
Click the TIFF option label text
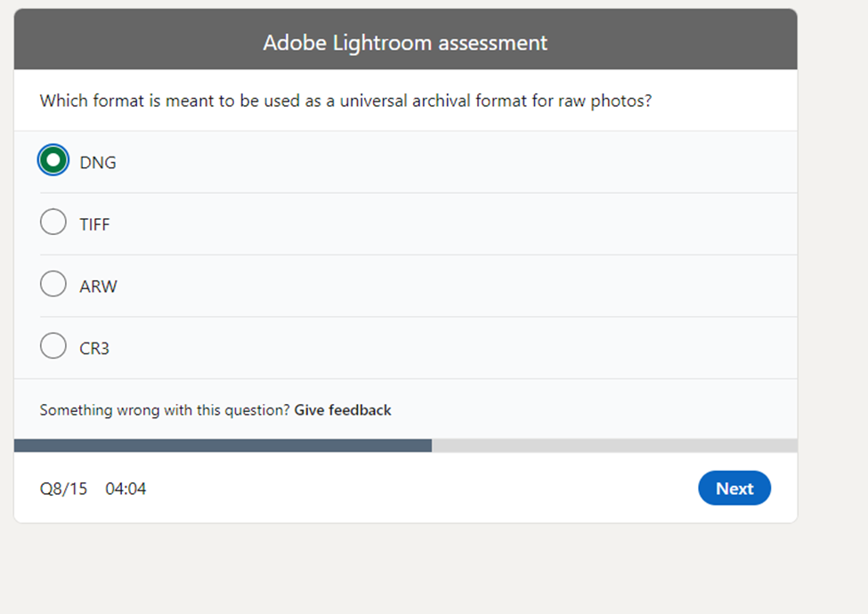tap(93, 223)
